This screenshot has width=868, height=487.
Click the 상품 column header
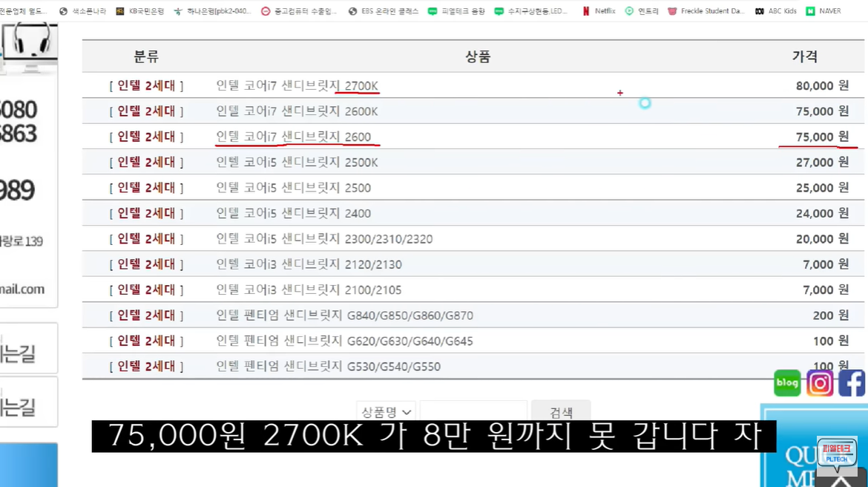click(478, 56)
